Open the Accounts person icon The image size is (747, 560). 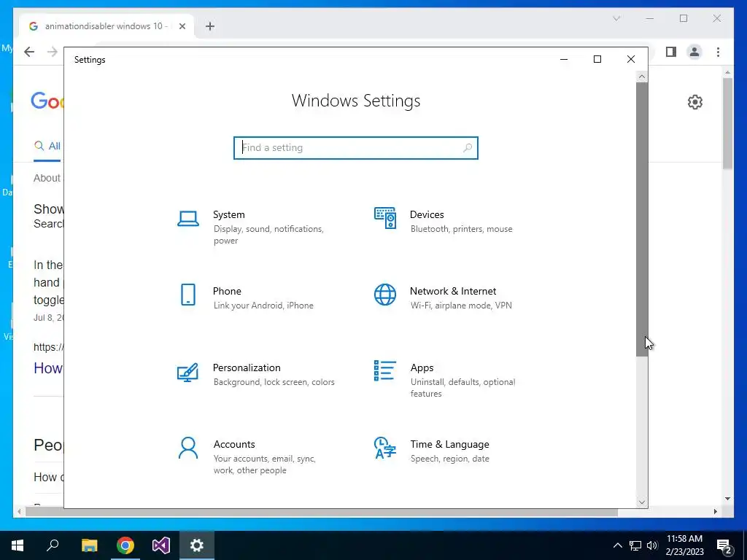click(x=188, y=448)
